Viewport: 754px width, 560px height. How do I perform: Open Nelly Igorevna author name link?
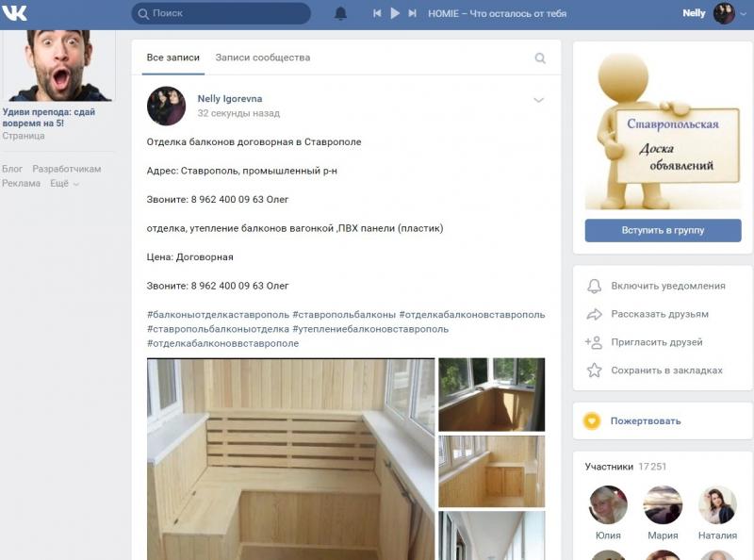coord(230,99)
